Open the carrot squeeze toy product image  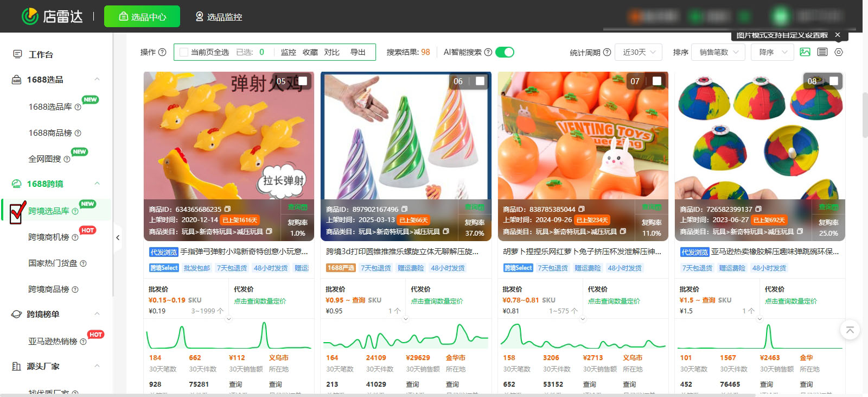[583, 136]
